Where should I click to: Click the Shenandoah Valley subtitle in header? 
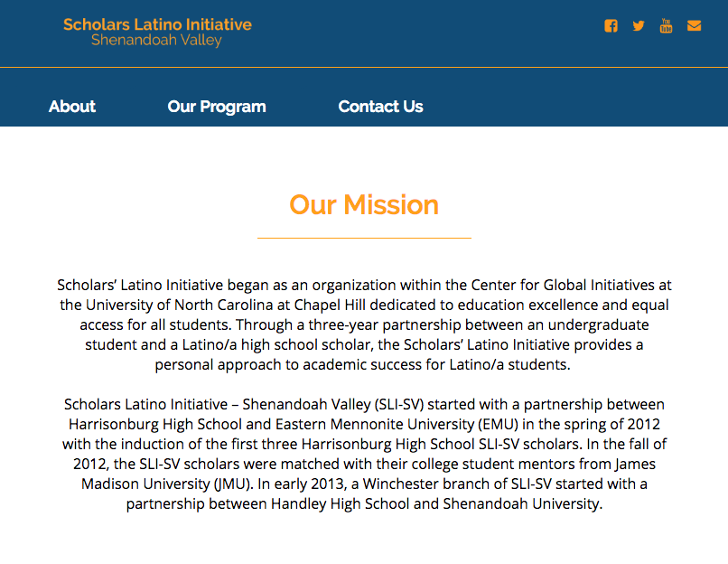tap(156, 41)
